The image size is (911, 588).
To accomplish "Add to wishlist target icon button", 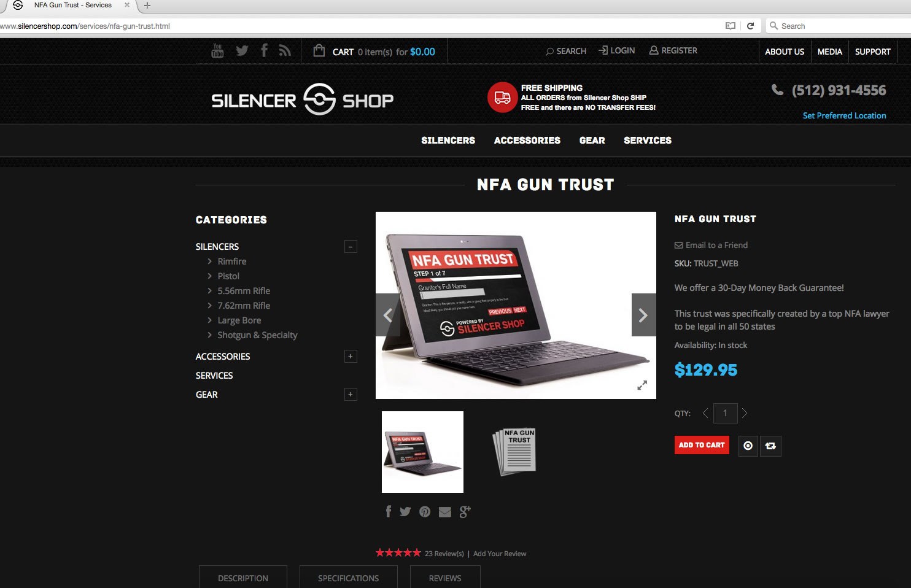I will (748, 446).
